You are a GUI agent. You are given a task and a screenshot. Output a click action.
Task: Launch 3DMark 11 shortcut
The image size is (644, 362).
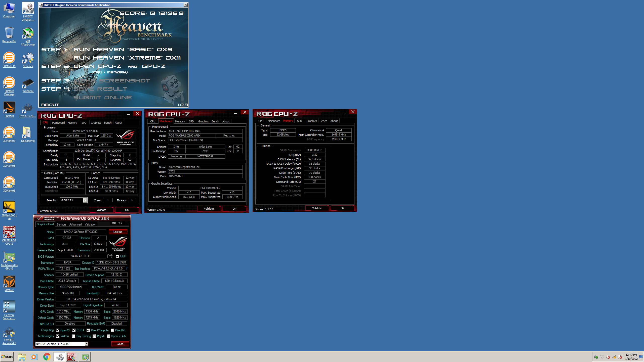click(9, 60)
